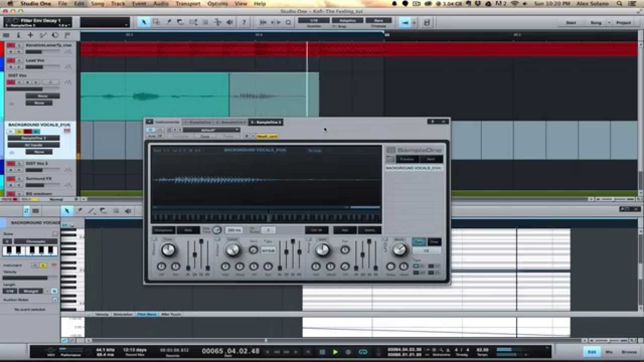Screen dimensions: 644x362
Task: Select the Listen tool in the music editor
Action: coord(128,211)
